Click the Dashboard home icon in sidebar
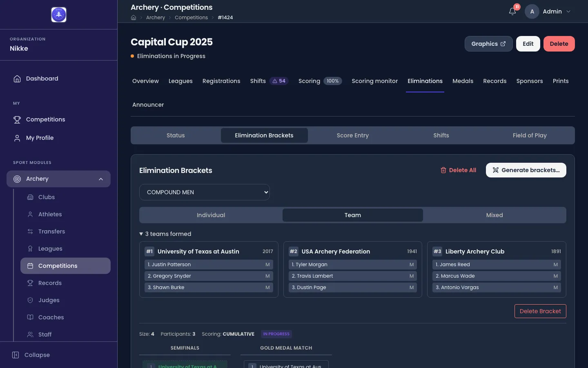588x368 pixels. pos(17,79)
